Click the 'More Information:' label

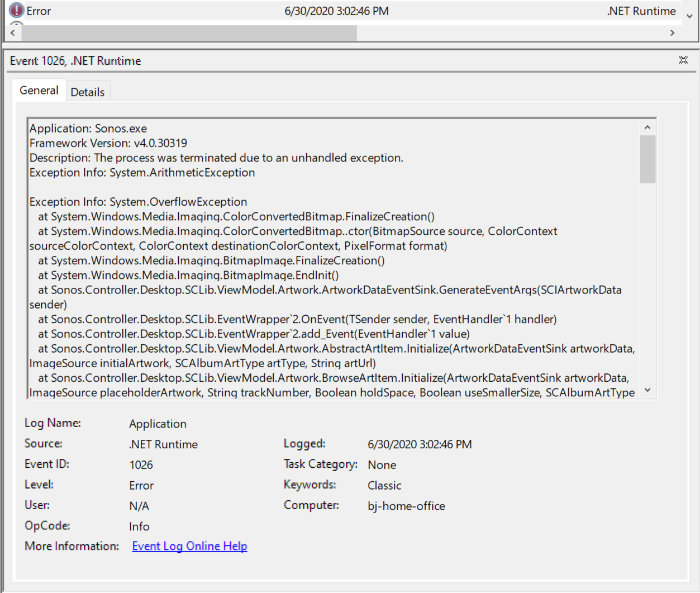pos(72,546)
